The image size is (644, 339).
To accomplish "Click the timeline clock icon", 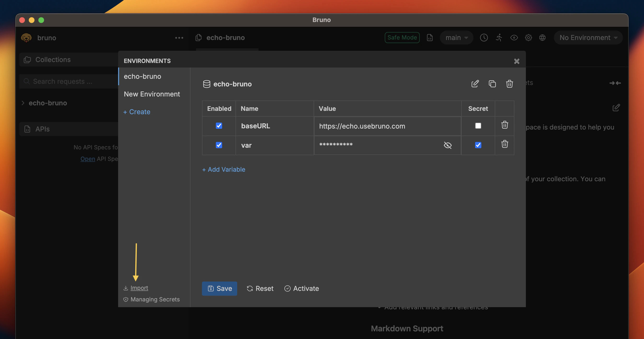I will point(484,38).
